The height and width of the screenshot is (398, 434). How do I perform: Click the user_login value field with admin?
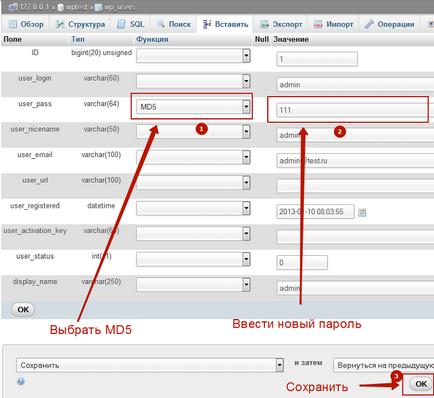(355, 85)
